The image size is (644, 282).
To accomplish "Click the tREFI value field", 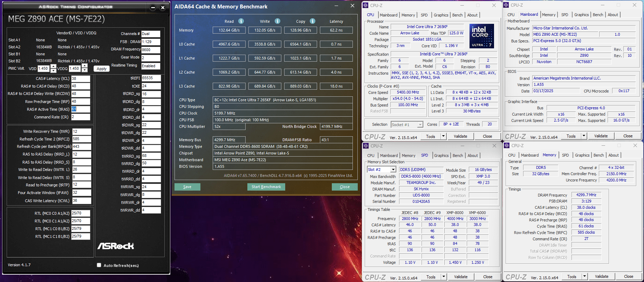I will 151,78.
